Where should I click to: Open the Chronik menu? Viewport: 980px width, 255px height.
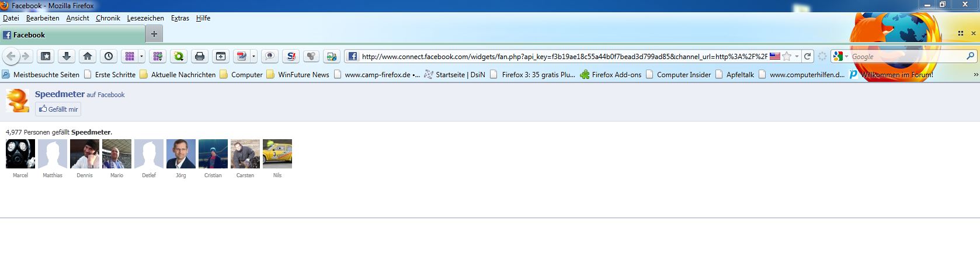point(108,18)
